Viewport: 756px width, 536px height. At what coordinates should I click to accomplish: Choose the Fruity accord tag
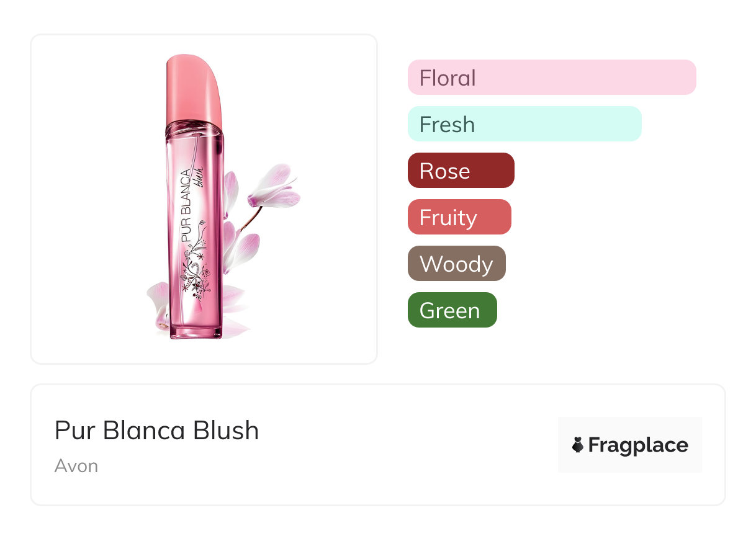tap(459, 217)
